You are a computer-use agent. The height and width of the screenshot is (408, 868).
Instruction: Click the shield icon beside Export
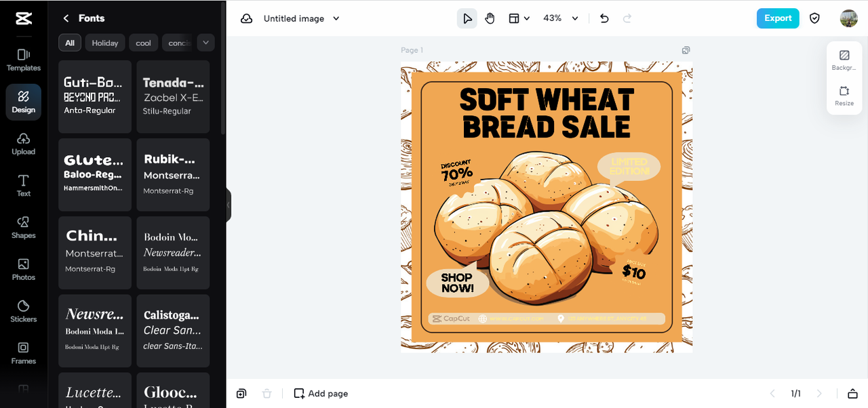pyautogui.click(x=814, y=18)
